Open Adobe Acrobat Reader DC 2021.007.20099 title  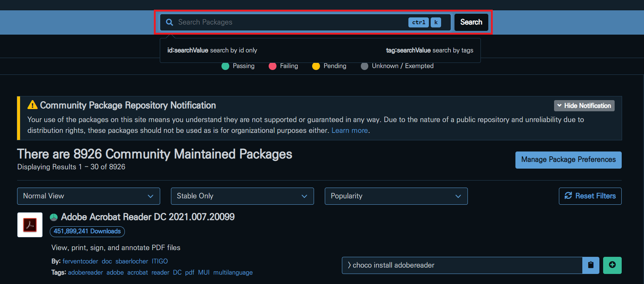[x=148, y=217]
